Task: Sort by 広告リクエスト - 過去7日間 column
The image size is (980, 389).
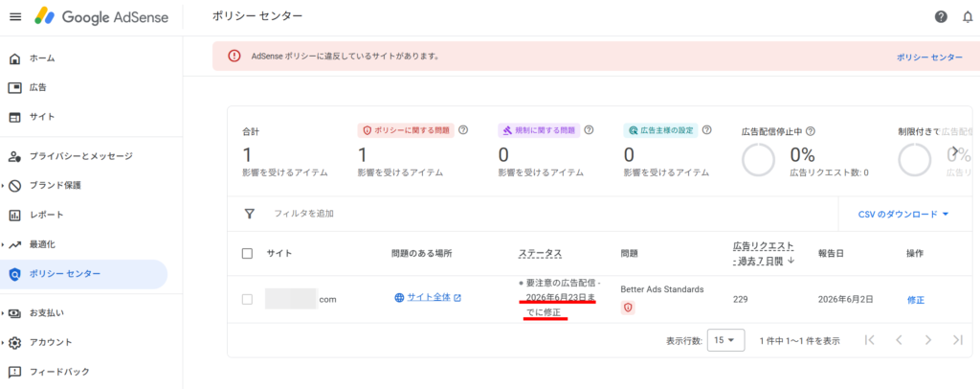Action: click(x=764, y=253)
